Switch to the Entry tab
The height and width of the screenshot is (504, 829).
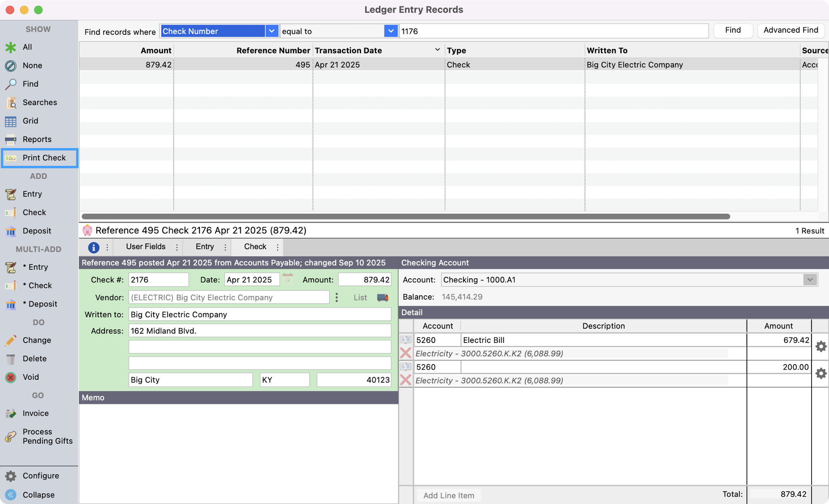coord(205,247)
